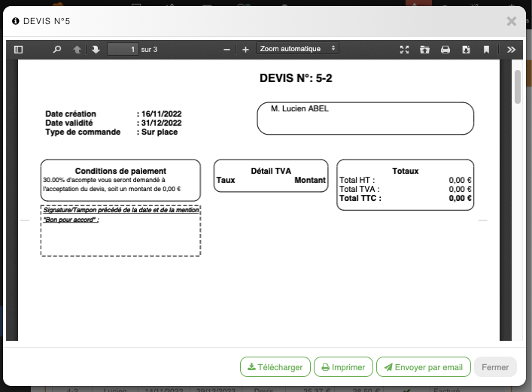Viewport: 532px width, 392px height.
Task: Click the page number field
Action: pos(123,50)
